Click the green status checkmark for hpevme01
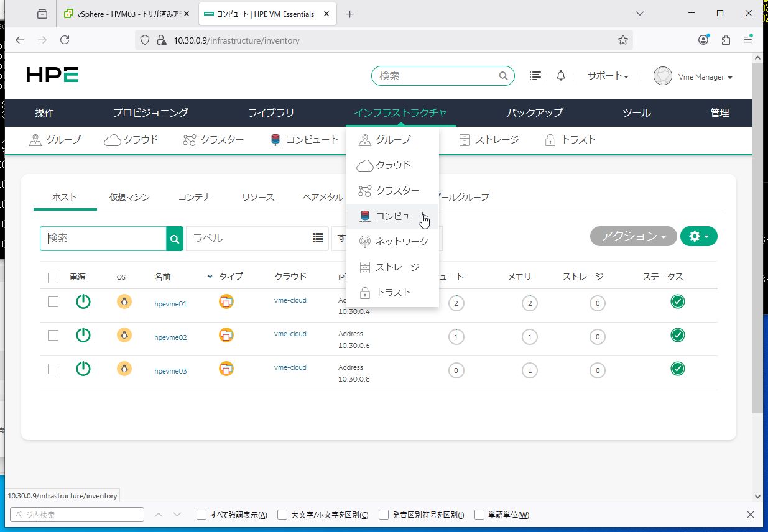768x532 pixels. 678,301
